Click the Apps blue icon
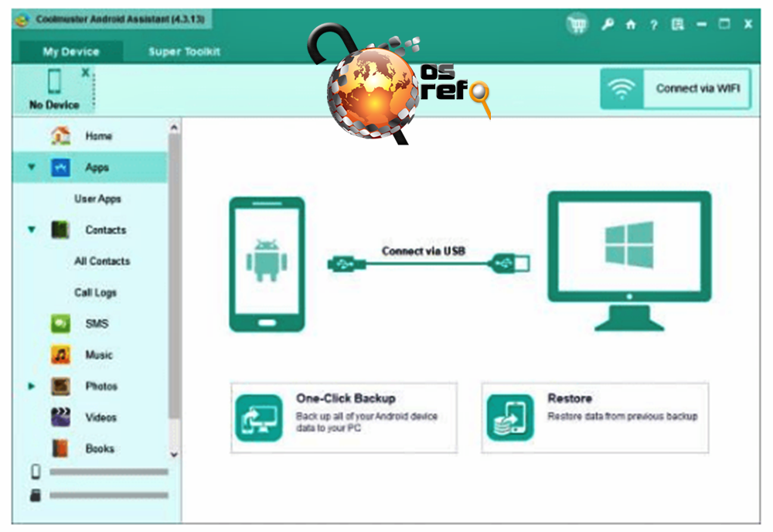773x532 pixels. pyautogui.click(x=60, y=168)
